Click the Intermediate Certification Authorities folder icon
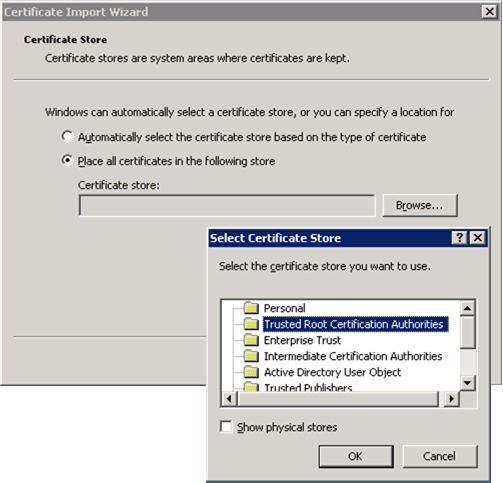 click(251, 356)
